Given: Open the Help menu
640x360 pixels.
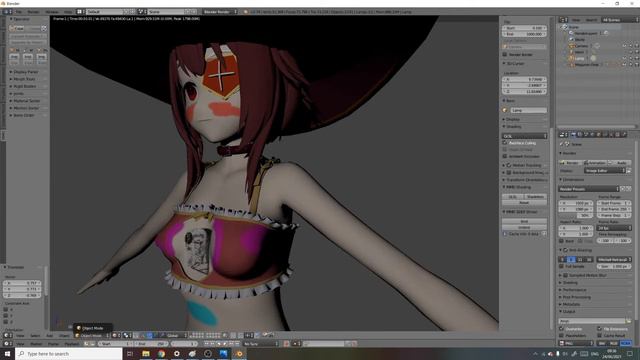Looking at the screenshot, I should coord(68,12).
